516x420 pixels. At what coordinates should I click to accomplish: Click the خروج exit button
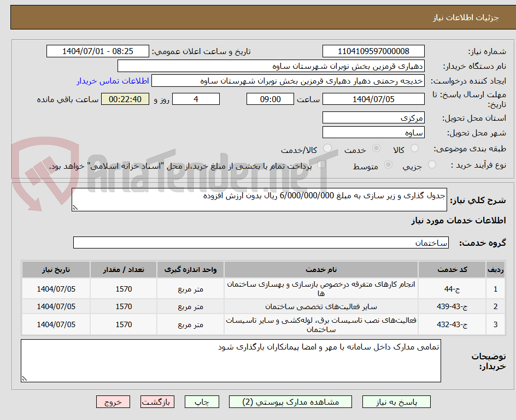(x=113, y=401)
